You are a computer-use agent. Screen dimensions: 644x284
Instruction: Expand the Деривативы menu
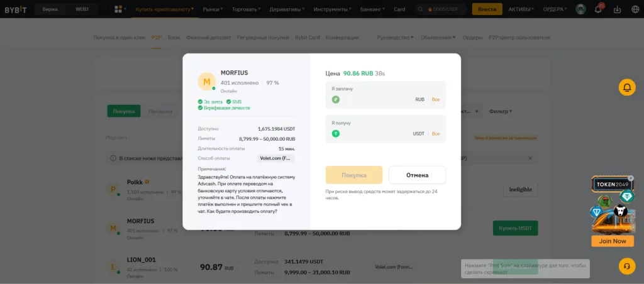[x=287, y=9]
